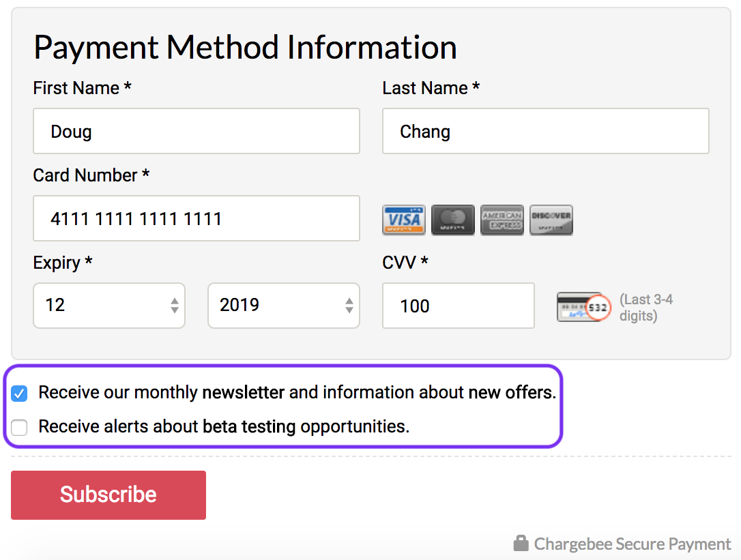
Task: Open the expiry year dropdown
Action: coord(284,306)
